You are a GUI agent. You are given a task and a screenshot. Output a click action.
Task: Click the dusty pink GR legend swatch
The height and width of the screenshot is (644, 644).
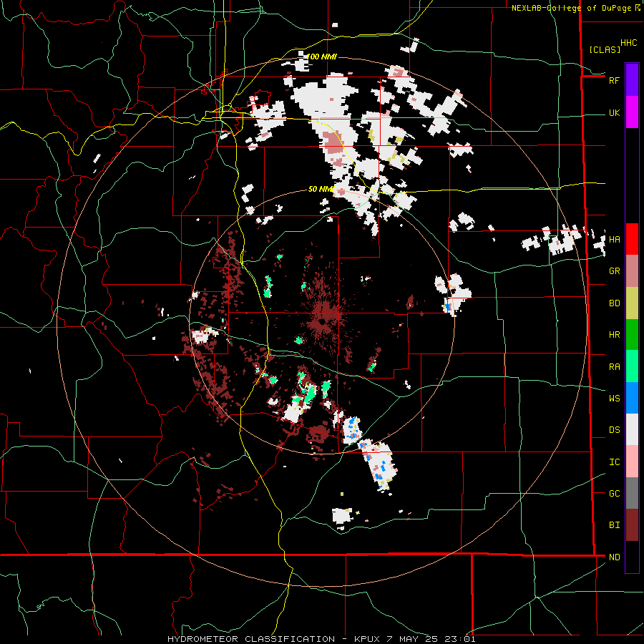click(x=632, y=271)
